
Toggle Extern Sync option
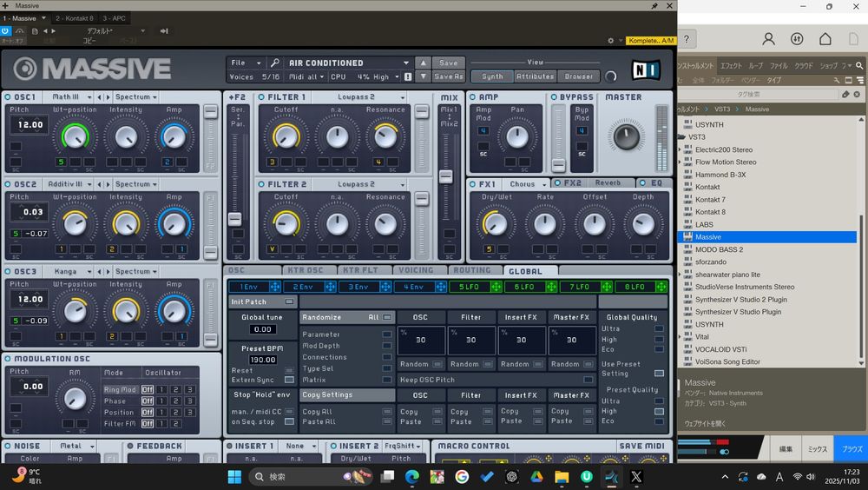(x=291, y=380)
